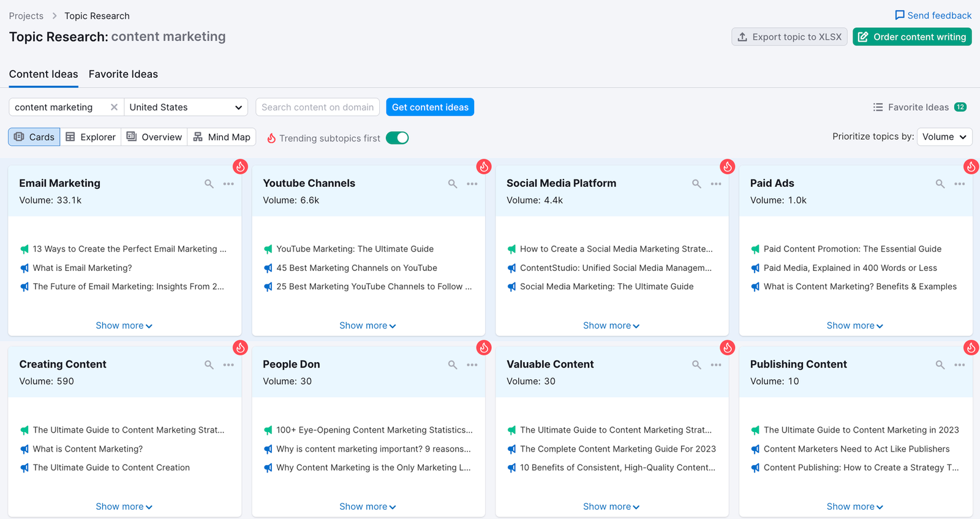This screenshot has height=519, width=980.
Task: Click search icon on Email Marketing card
Action: pos(209,184)
